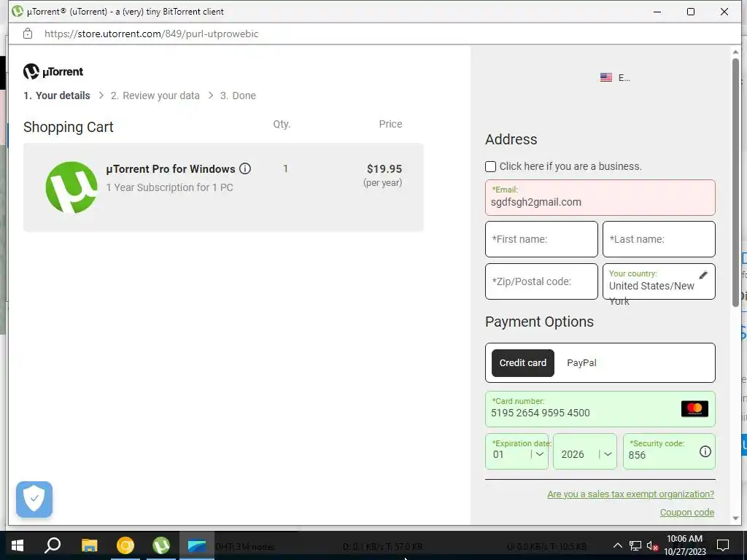Click the µTorrent icon in the taskbar
747x560 pixels.
coord(161,545)
